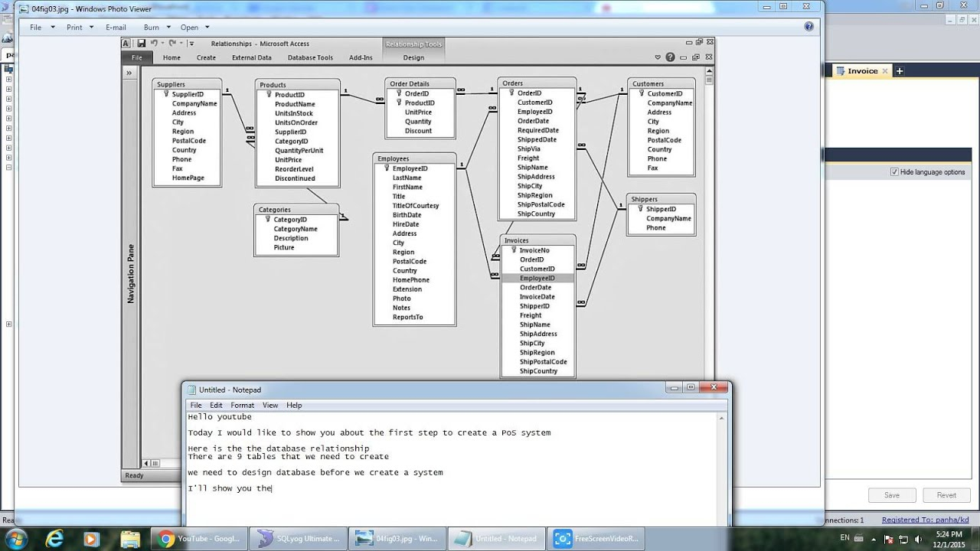
Task: Click ReportsTo field in Employees table
Action: [408, 318]
